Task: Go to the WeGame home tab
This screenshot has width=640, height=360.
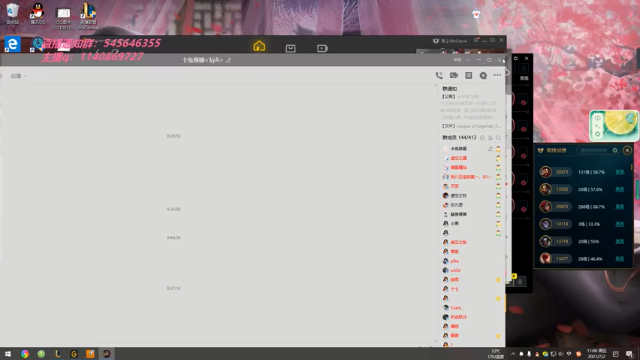Action: pyautogui.click(x=259, y=46)
